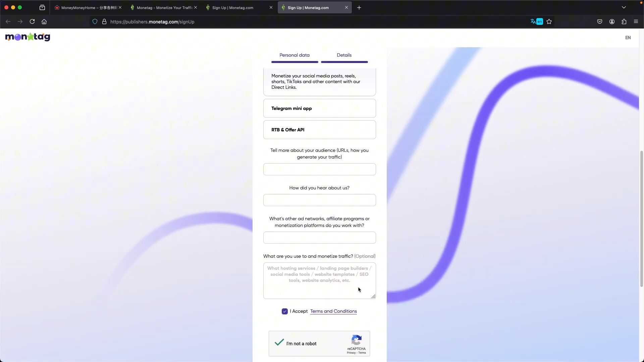The height and width of the screenshot is (362, 644).
Task: Bookmark this page with star icon
Action: tap(549, 21)
